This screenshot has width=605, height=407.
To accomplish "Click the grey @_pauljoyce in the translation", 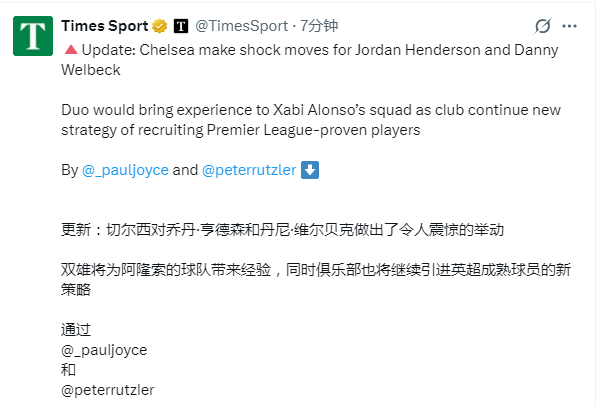I will [x=104, y=350].
